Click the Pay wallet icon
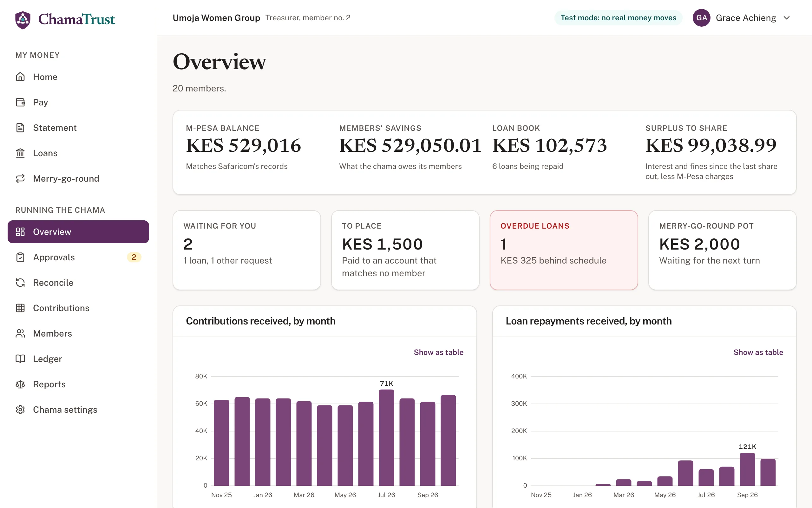Image resolution: width=812 pixels, height=508 pixels. (x=21, y=102)
